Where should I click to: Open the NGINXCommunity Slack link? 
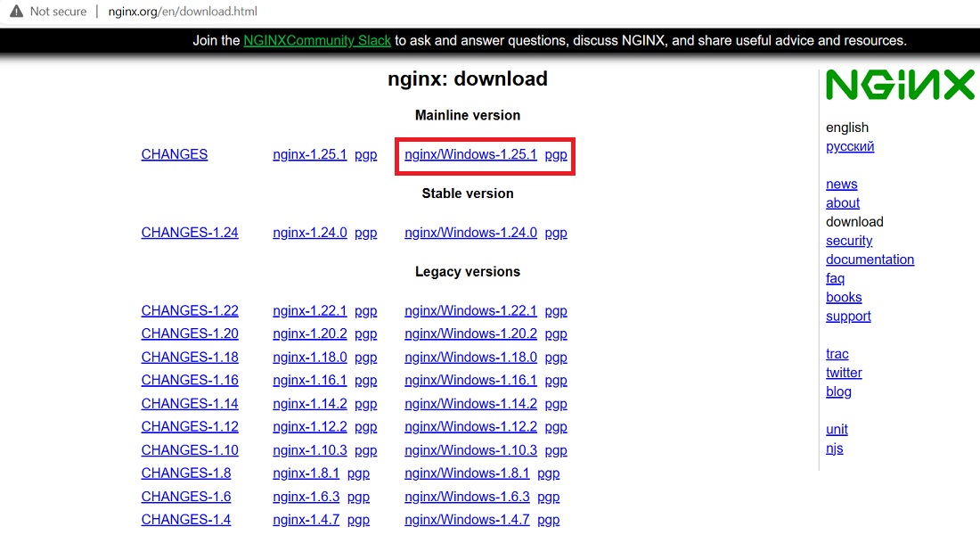point(317,40)
